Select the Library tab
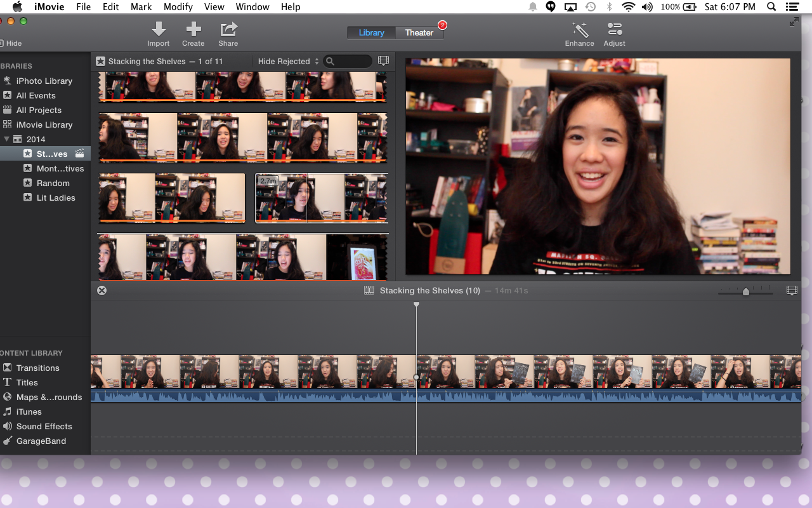 [x=371, y=32]
